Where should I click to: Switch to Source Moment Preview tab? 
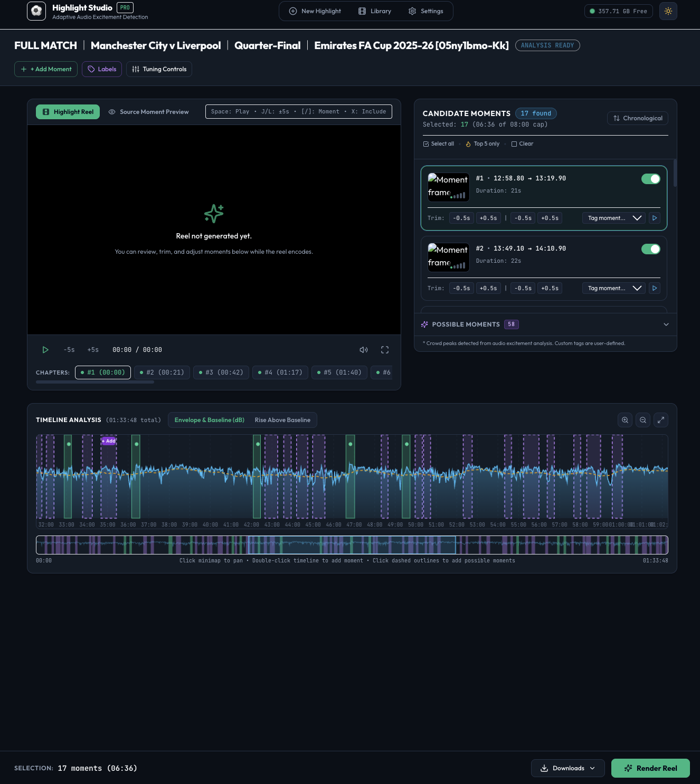[x=148, y=112]
